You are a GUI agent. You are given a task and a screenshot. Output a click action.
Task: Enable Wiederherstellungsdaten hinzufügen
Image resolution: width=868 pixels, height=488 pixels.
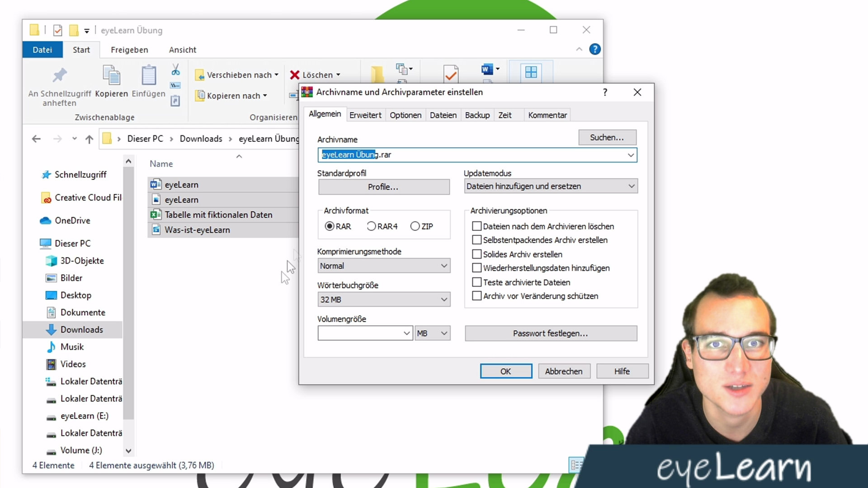click(x=476, y=268)
